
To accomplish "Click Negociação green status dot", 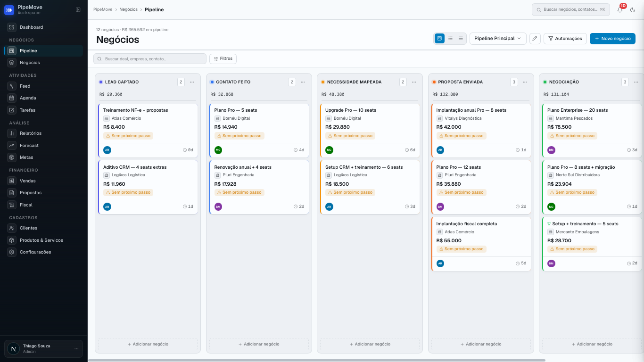I will pyautogui.click(x=545, y=82).
